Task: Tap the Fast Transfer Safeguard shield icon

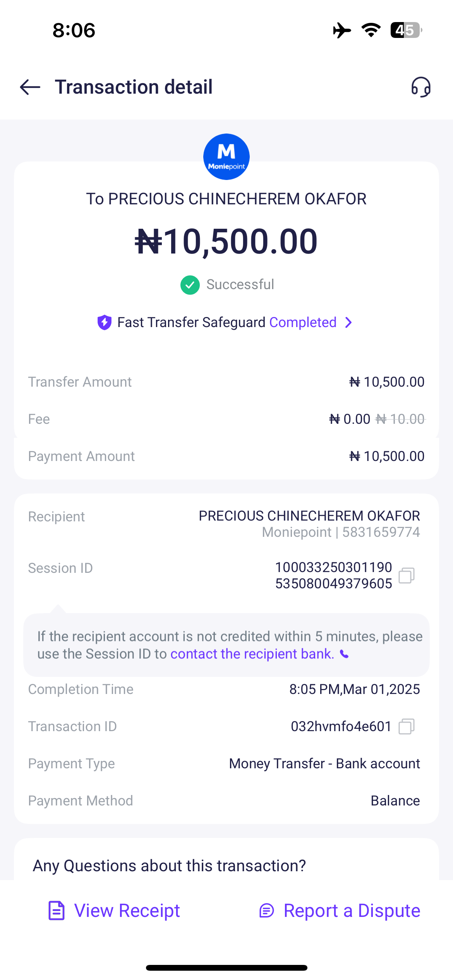Action: (x=105, y=322)
